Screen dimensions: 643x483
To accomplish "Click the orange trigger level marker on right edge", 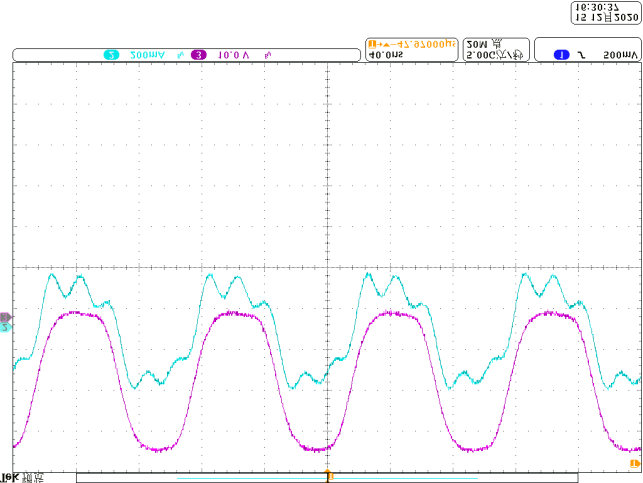I will coord(635,463).
